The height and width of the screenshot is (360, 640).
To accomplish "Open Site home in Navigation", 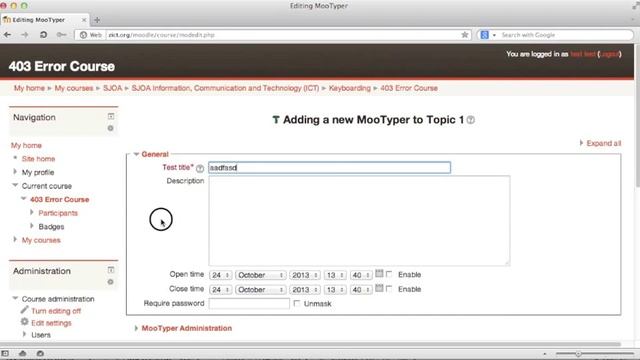I will coord(38,159).
